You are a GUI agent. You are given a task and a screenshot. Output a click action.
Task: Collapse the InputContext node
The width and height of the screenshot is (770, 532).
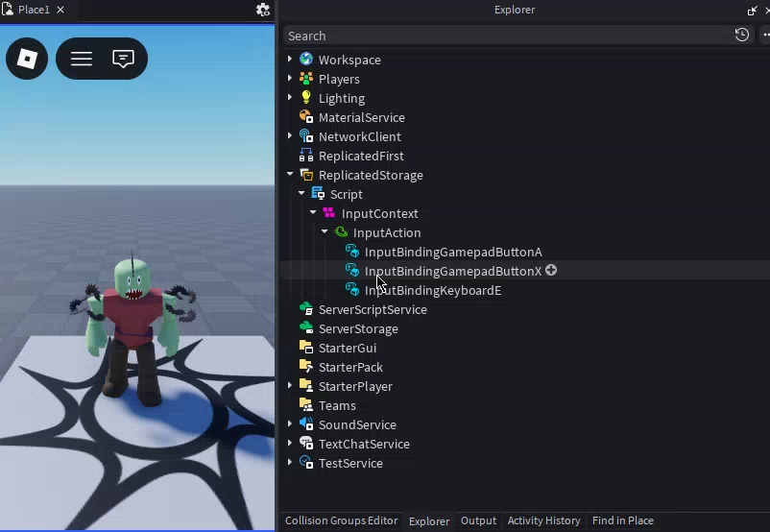pyautogui.click(x=313, y=212)
